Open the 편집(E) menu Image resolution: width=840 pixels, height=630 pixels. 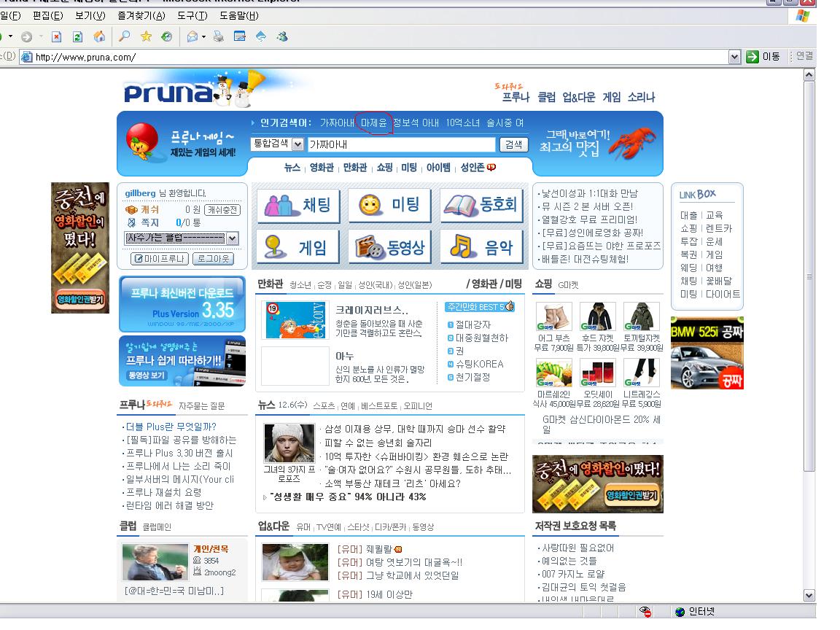click(47, 15)
